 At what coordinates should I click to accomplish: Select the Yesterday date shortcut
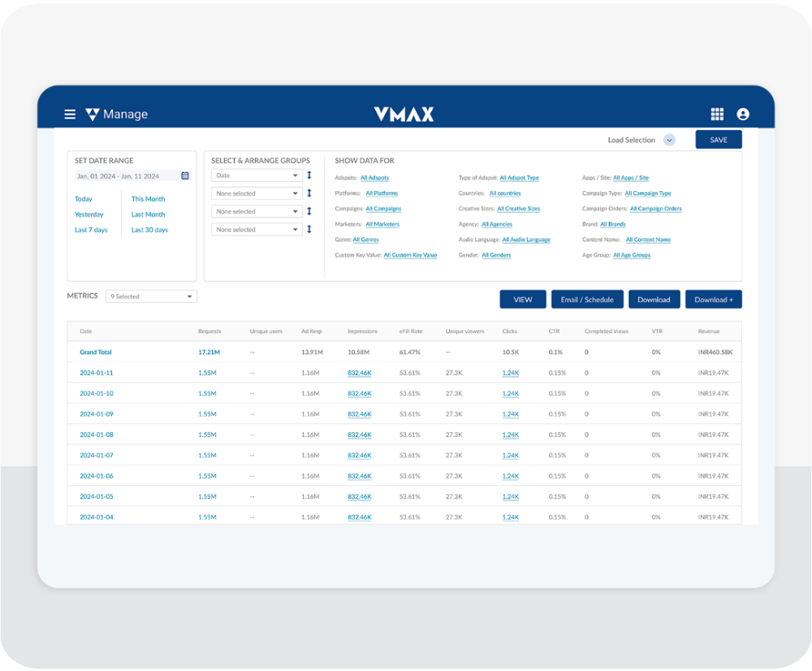(x=89, y=214)
